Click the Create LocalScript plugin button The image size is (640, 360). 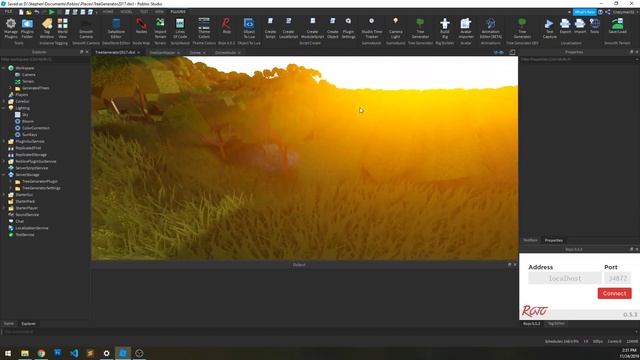289,28
